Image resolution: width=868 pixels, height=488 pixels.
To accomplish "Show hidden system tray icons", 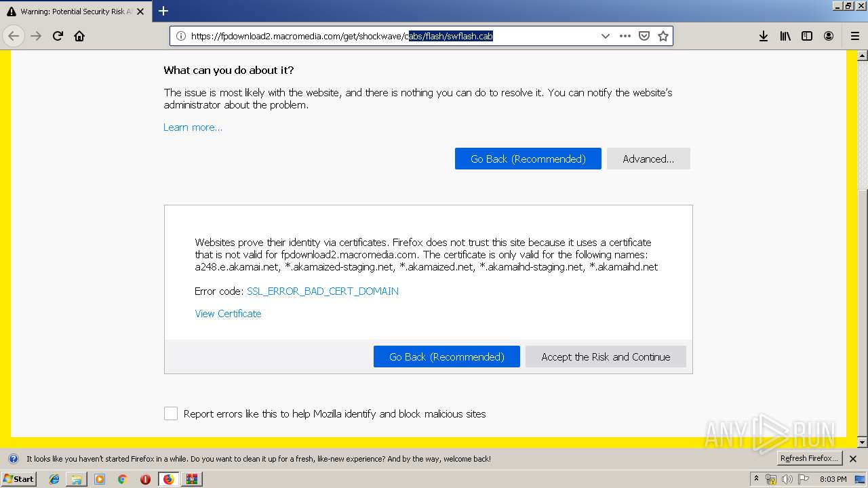I will coord(756,479).
